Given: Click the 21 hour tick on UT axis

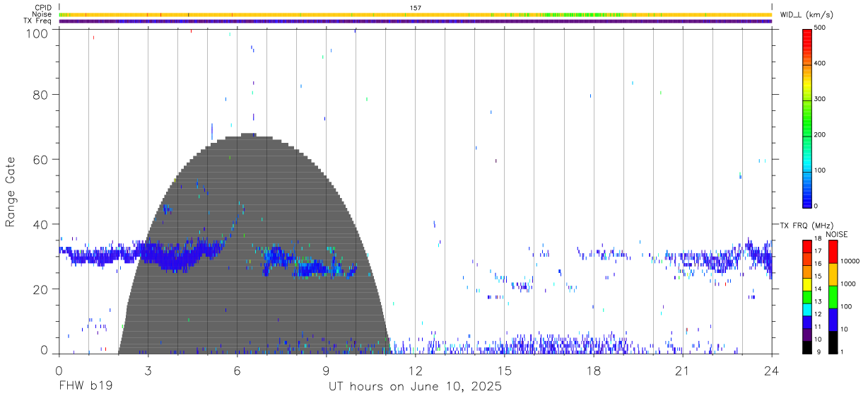Looking at the screenshot, I should coord(683,371).
